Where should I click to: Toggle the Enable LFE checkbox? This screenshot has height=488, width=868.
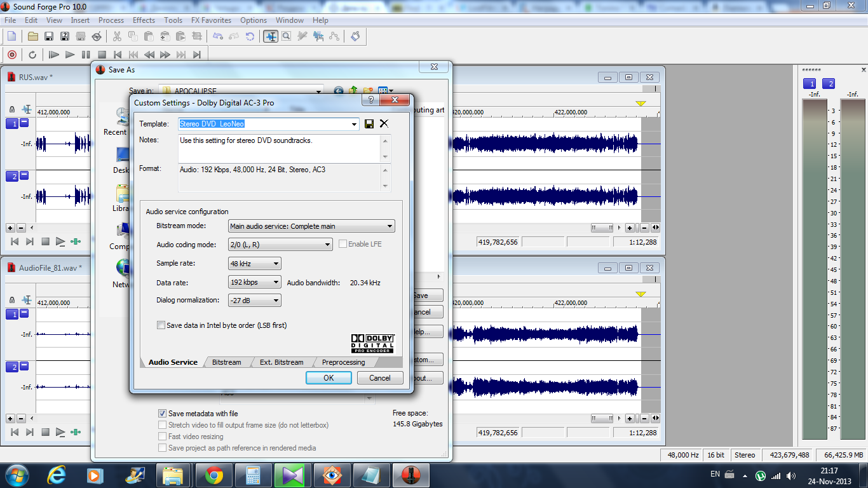343,244
